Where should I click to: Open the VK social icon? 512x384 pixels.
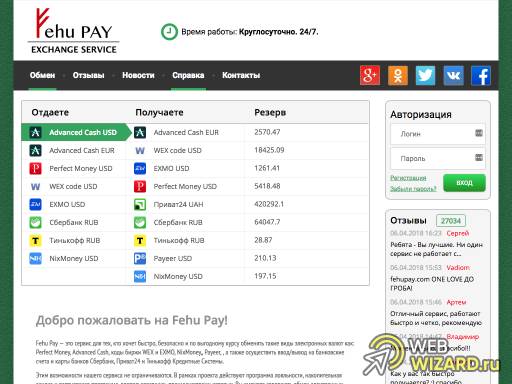click(453, 75)
